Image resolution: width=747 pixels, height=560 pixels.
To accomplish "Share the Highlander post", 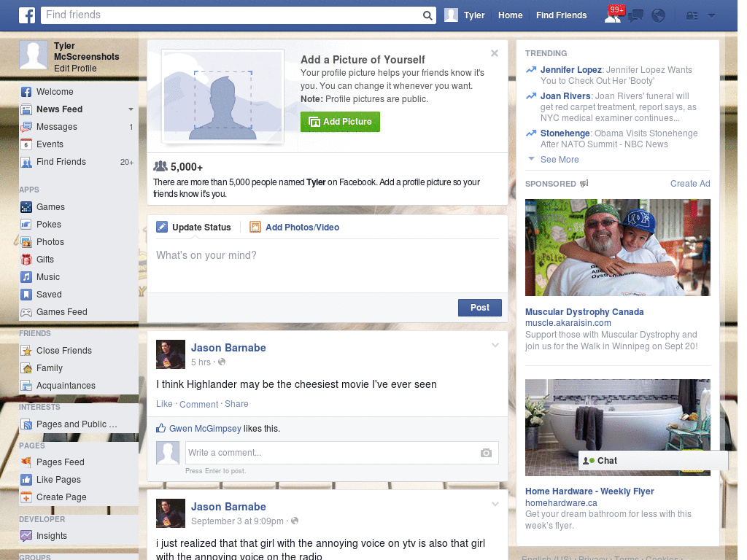I will click(x=236, y=404).
